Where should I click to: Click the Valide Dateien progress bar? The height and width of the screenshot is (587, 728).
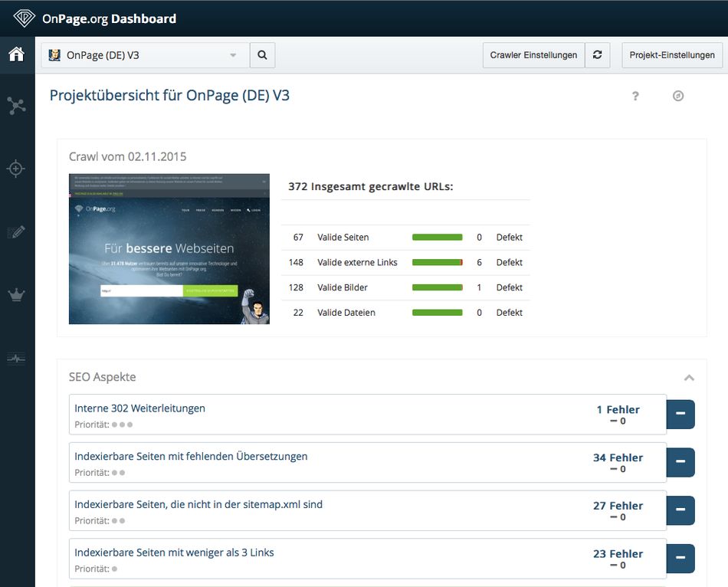click(x=438, y=313)
